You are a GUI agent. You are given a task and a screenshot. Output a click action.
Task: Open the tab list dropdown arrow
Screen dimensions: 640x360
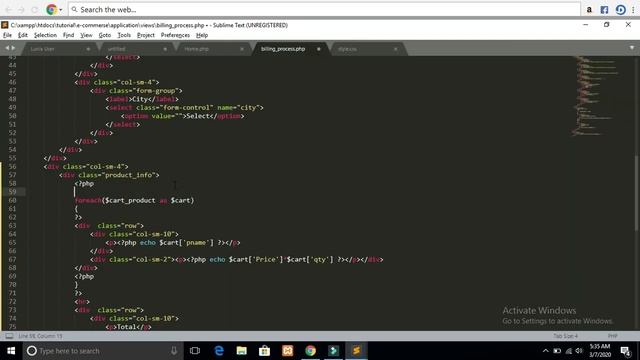(632, 48)
